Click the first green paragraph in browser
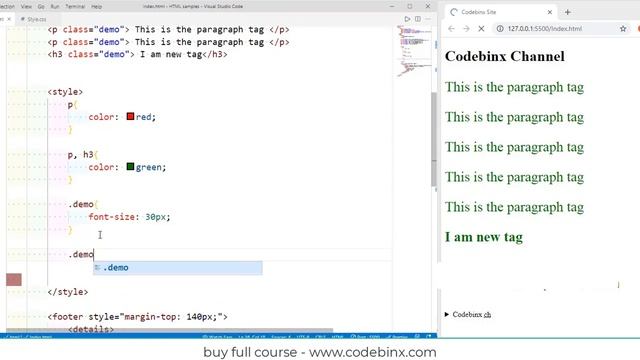This screenshot has height=360, width=640. pyautogui.click(x=514, y=87)
